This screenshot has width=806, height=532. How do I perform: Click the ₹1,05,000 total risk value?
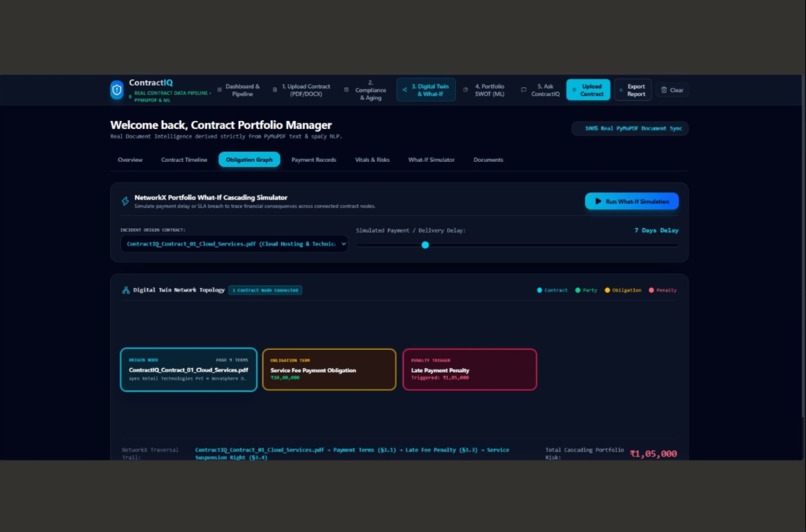(x=653, y=454)
